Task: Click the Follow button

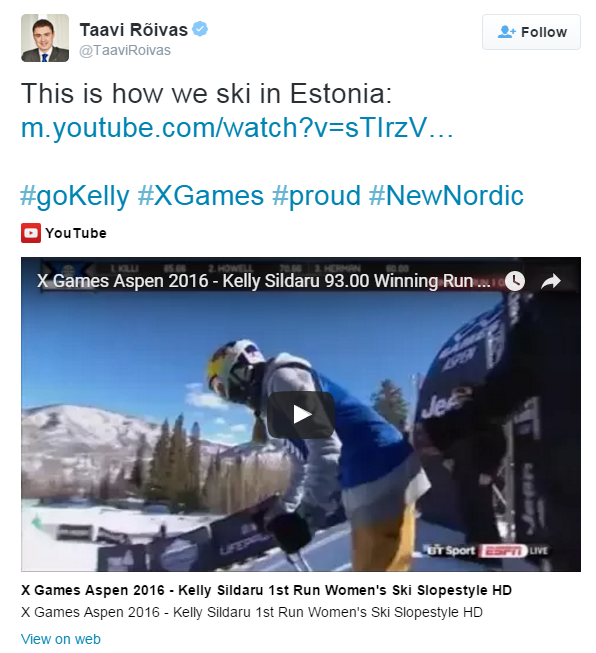Action: coord(531,32)
